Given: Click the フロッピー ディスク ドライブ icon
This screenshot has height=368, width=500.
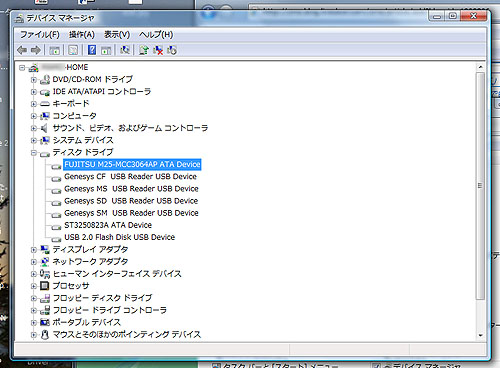Looking at the screenshot, I should click(x=45, y=298).
